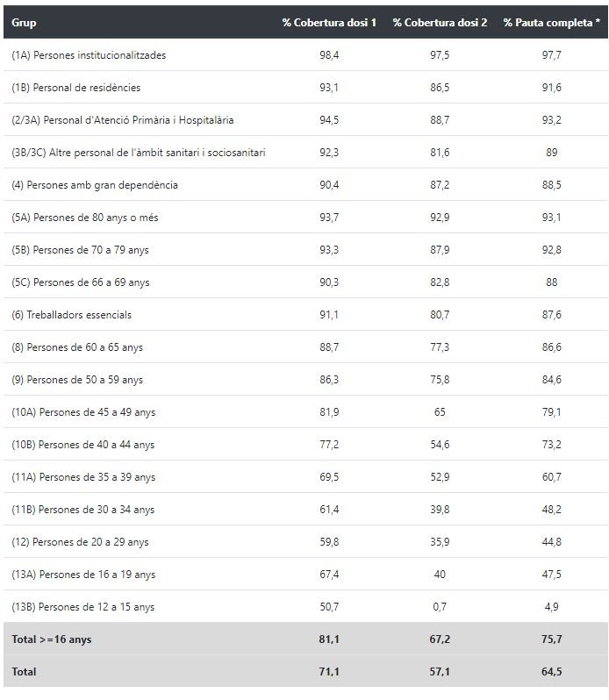Click the Grup column header
Screen dimensions: 609x700
24,23
